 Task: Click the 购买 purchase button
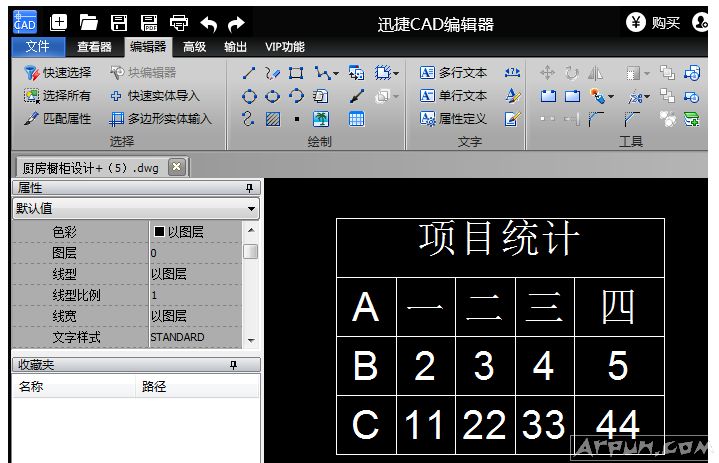[654, 22]
